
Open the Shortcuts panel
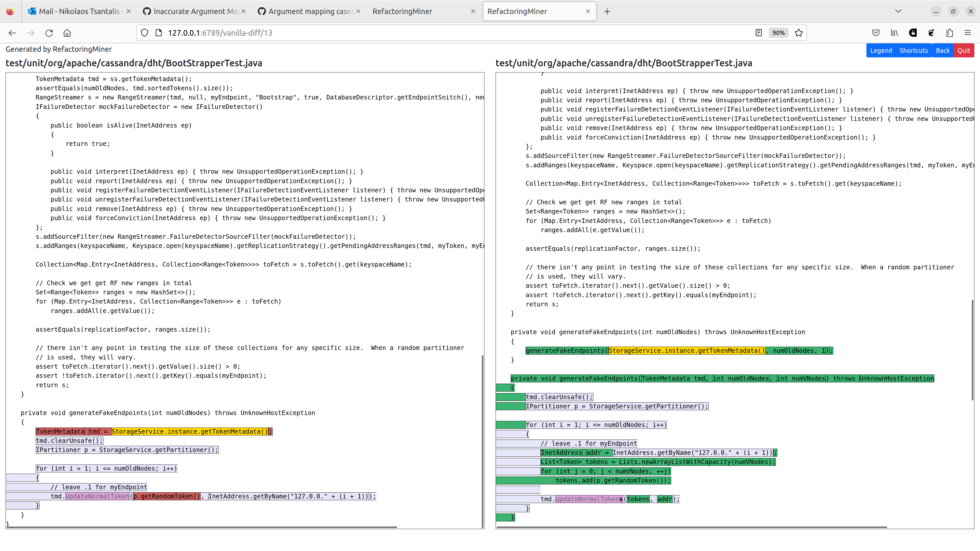913,50
